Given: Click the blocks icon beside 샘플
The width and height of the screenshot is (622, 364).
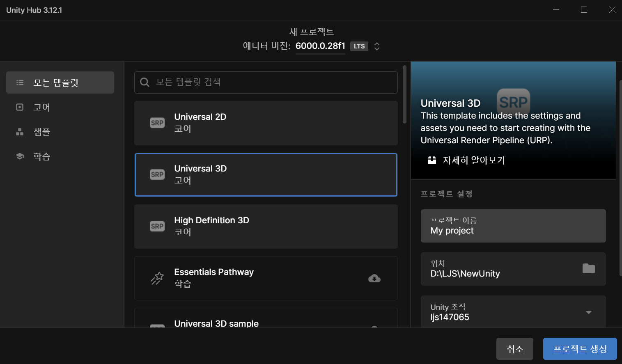Looking at the screenshot, I should [20, 132].
